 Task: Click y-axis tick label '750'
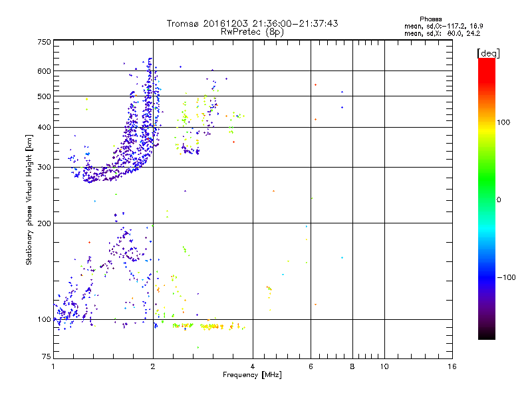44,42
